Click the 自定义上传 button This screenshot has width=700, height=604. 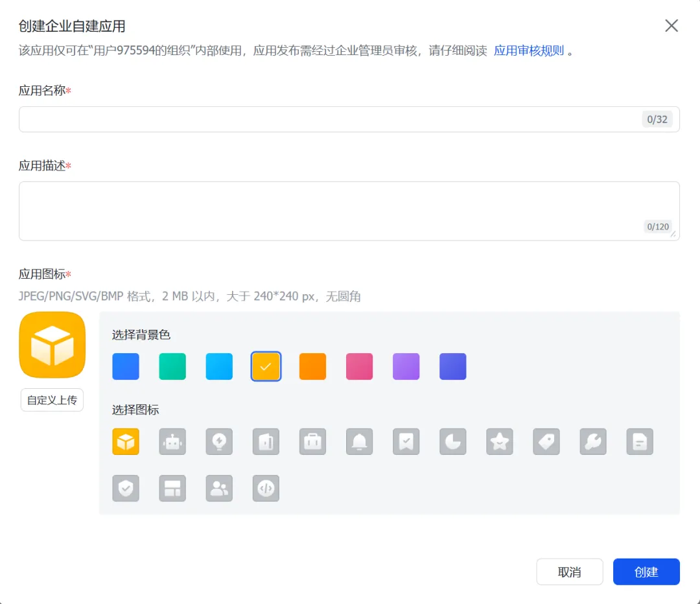pos(52,400)
